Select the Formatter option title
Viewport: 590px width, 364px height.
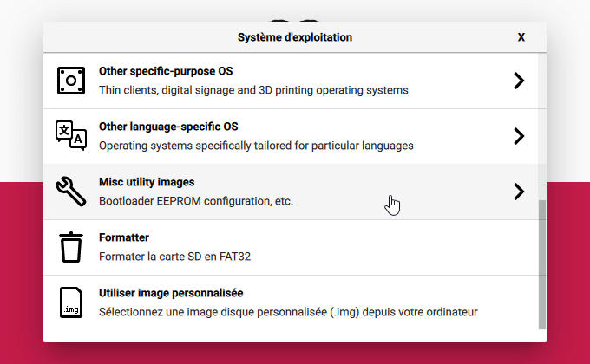click(124, 237)
